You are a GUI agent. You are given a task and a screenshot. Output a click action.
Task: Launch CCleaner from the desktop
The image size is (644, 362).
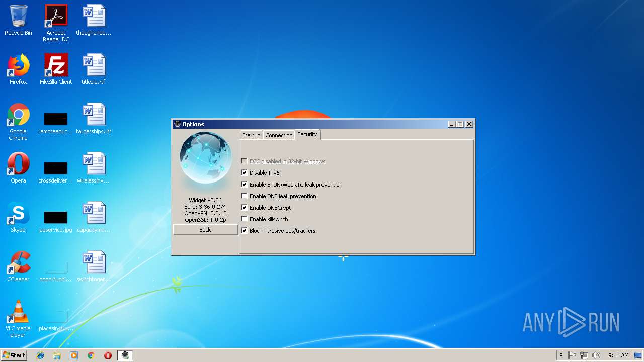[18, 266]
